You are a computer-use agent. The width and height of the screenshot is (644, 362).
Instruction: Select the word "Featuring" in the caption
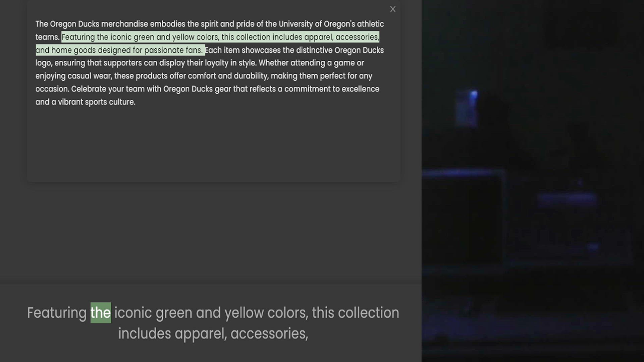coord(57,313)
